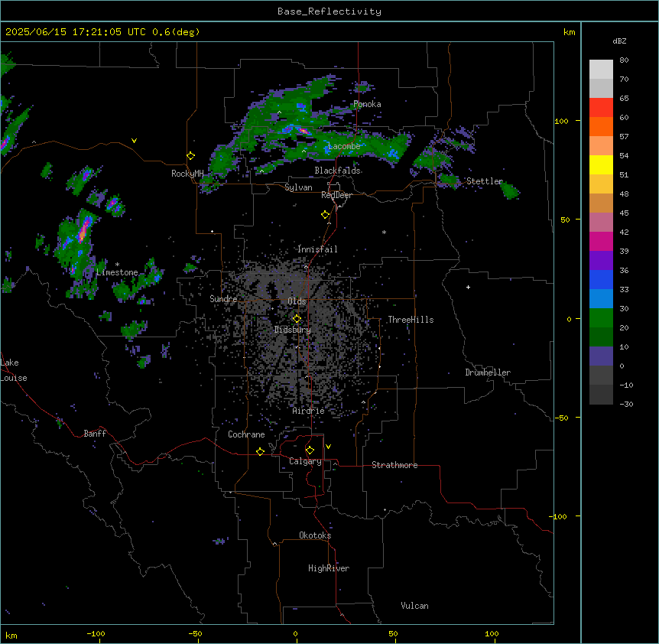Click the intense echo core west of Lacombe
The width and height of the screenshot is (659, 644).
click(x=303, y=131)
